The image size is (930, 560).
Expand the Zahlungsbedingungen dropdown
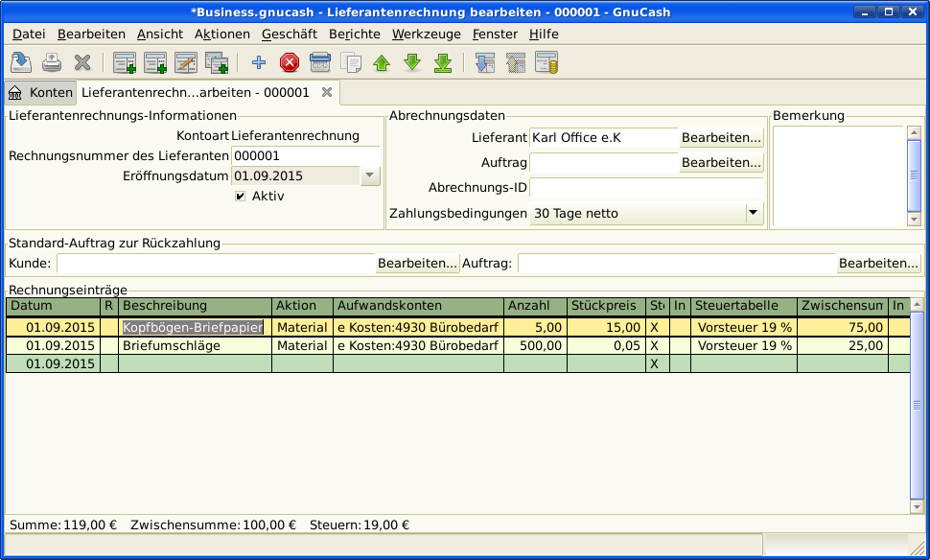pyautogui.click(x=753, y=213)
